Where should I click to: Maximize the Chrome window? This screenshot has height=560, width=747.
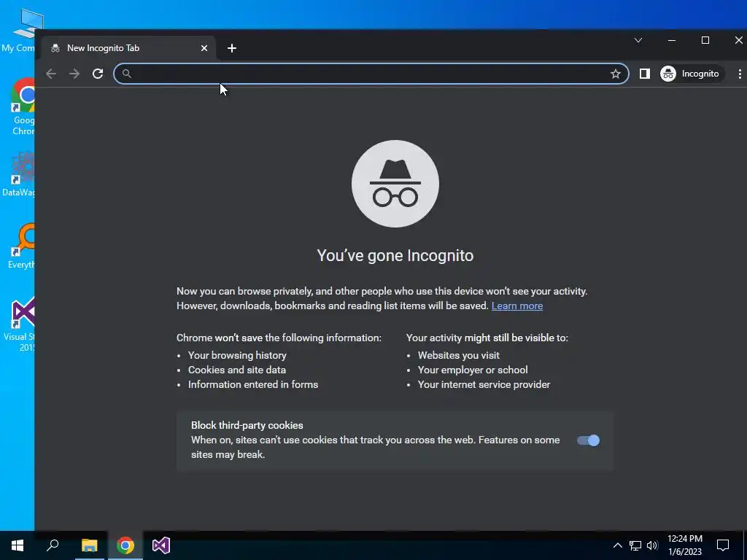coord(705,41)
